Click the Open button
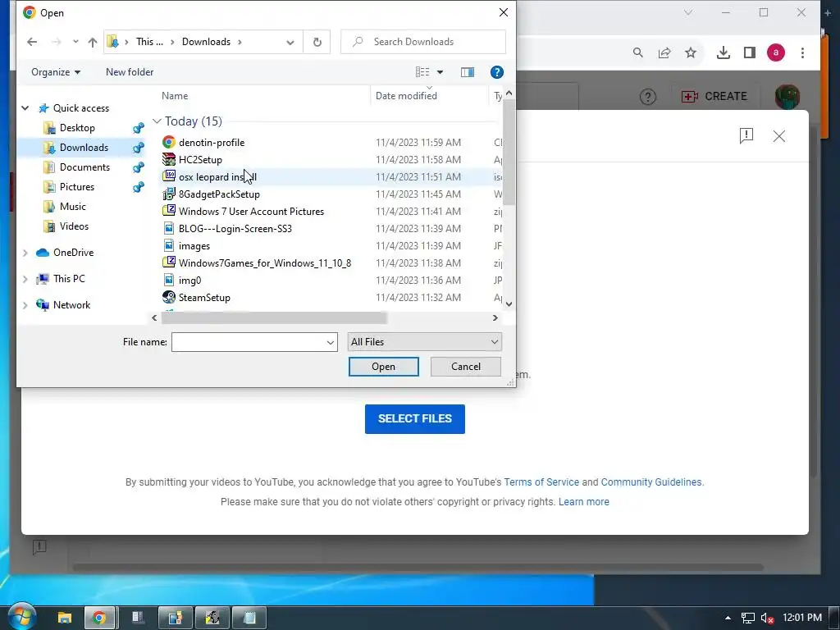840x630 pixels. [x=384, y=367]
